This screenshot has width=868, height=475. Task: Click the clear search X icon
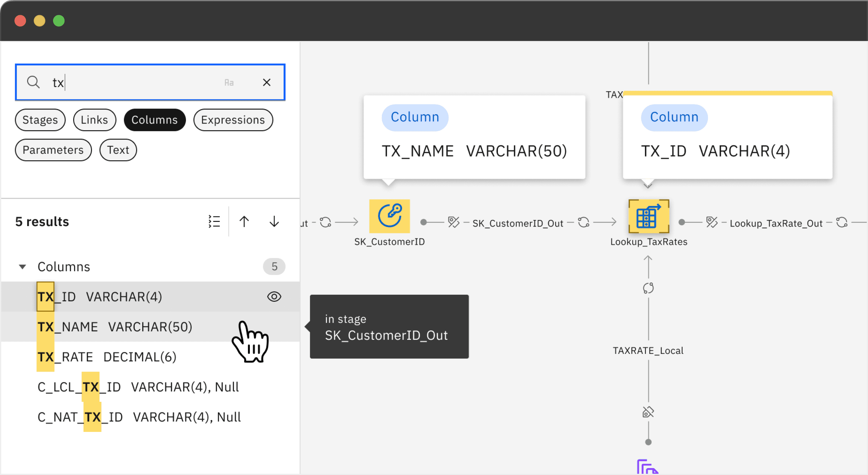266,83
